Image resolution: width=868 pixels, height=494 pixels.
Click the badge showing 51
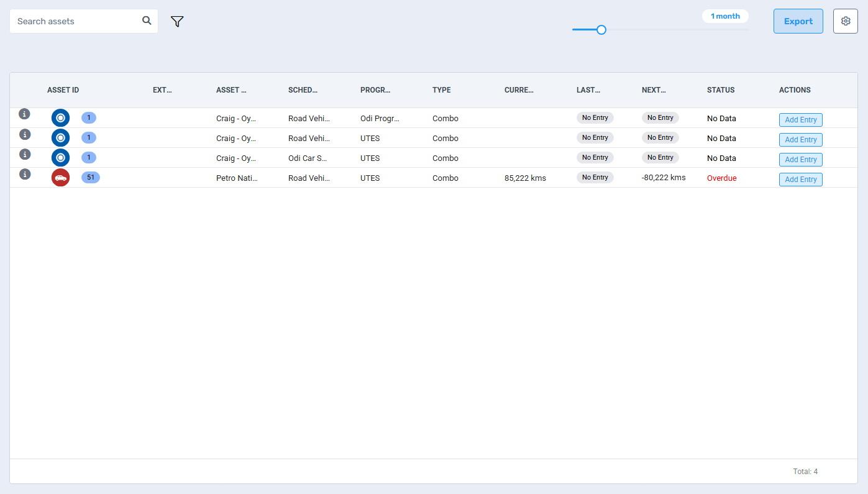tap(91, 178)
